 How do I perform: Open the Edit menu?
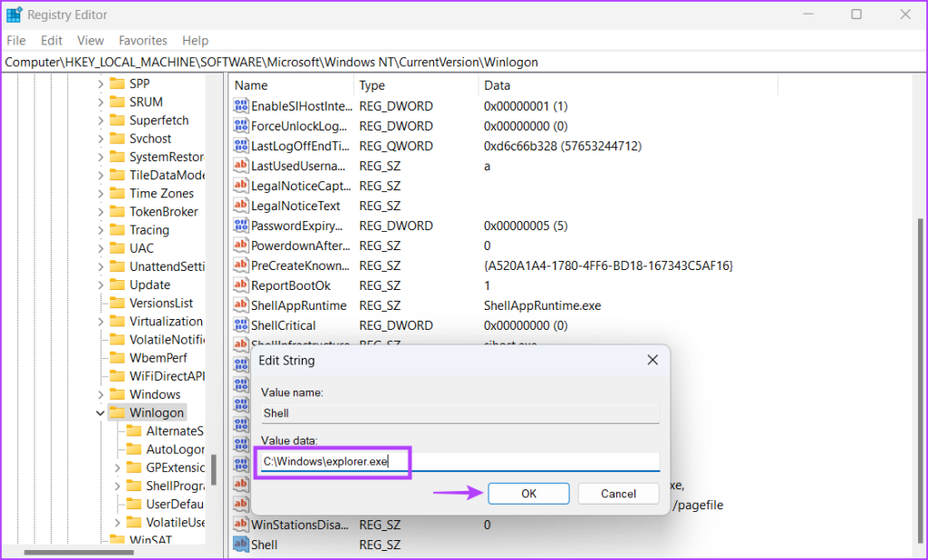click(52, 40)
